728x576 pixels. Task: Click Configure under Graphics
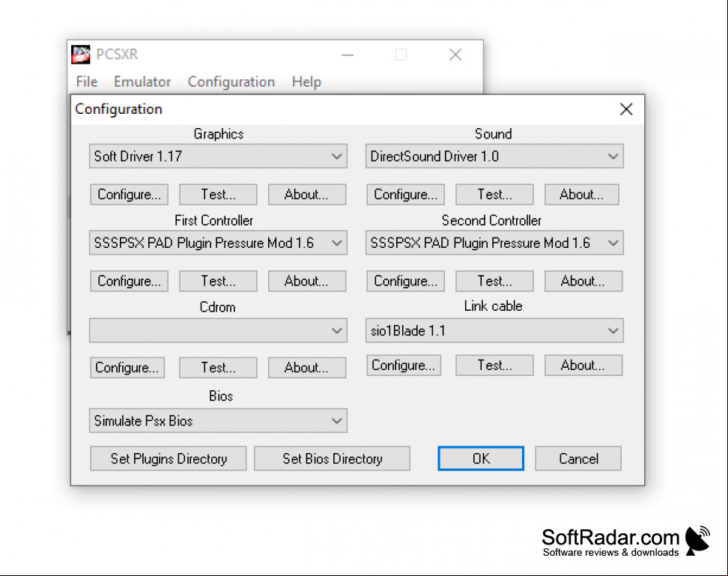tap(129, 195)
